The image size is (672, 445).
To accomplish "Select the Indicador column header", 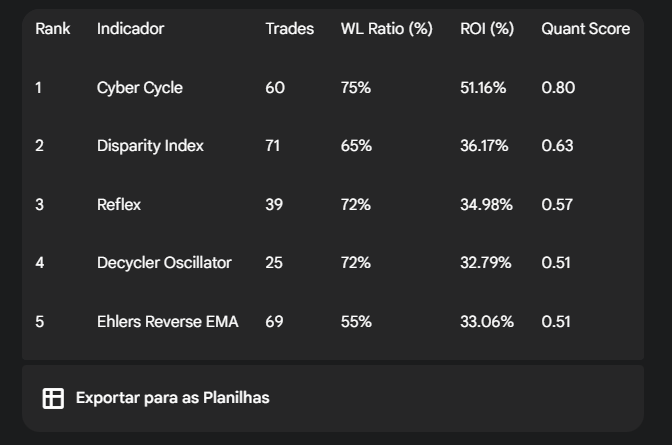I will click(x=130, y=29).
